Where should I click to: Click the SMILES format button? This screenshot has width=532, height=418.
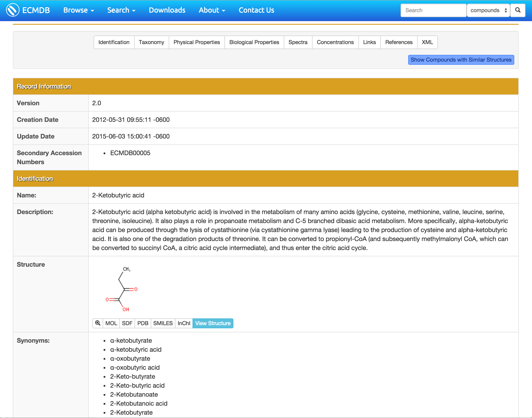[162, 323]
